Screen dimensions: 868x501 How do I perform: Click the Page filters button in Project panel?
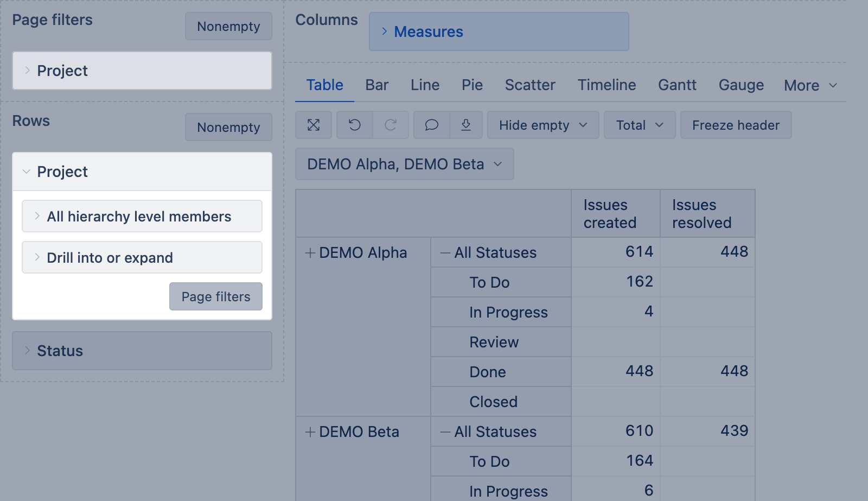click(x=216, y=297)
